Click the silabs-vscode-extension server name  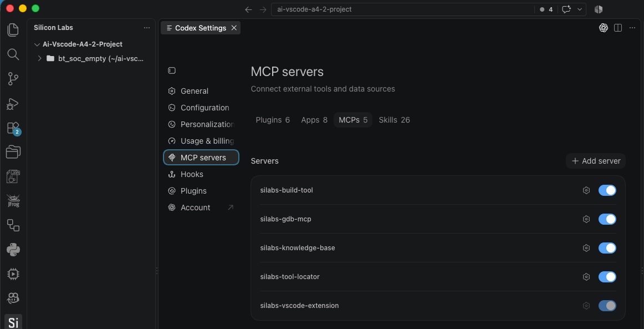click(299, 306)
